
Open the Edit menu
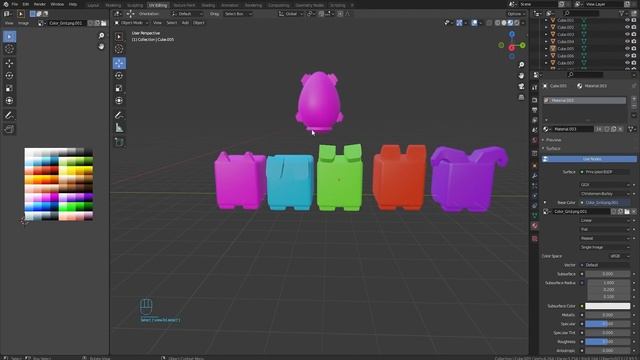[x=26, y=4]
